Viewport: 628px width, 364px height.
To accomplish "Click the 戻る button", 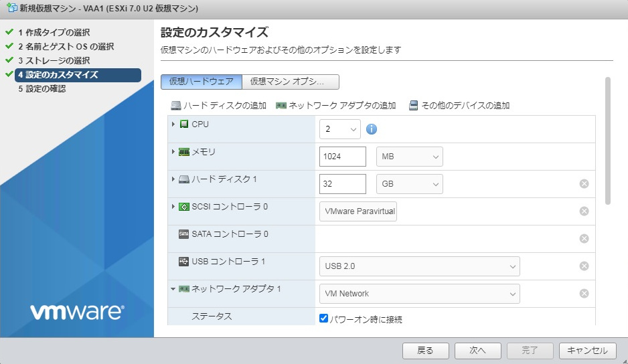I will pos(425,351).
